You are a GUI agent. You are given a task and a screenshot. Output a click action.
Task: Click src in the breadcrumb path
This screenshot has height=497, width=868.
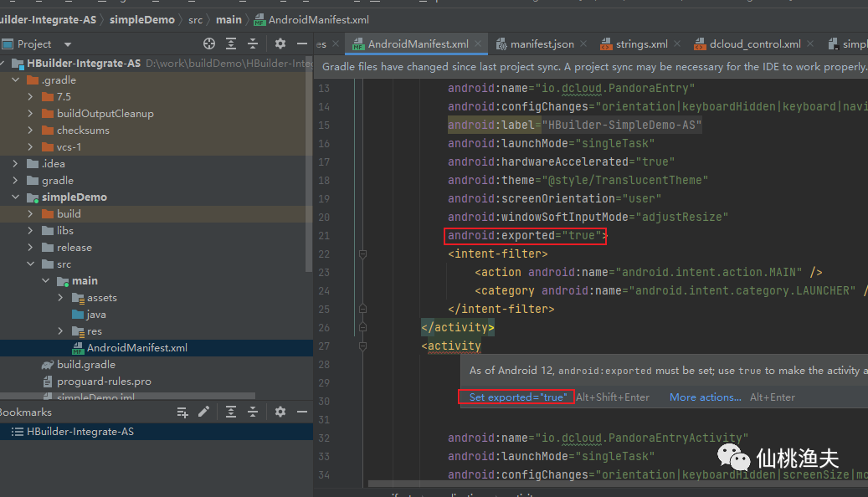point(195,20)
